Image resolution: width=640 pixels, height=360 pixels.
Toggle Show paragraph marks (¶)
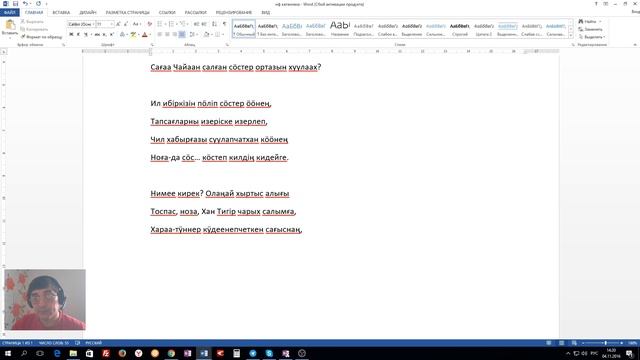[224, 24]
